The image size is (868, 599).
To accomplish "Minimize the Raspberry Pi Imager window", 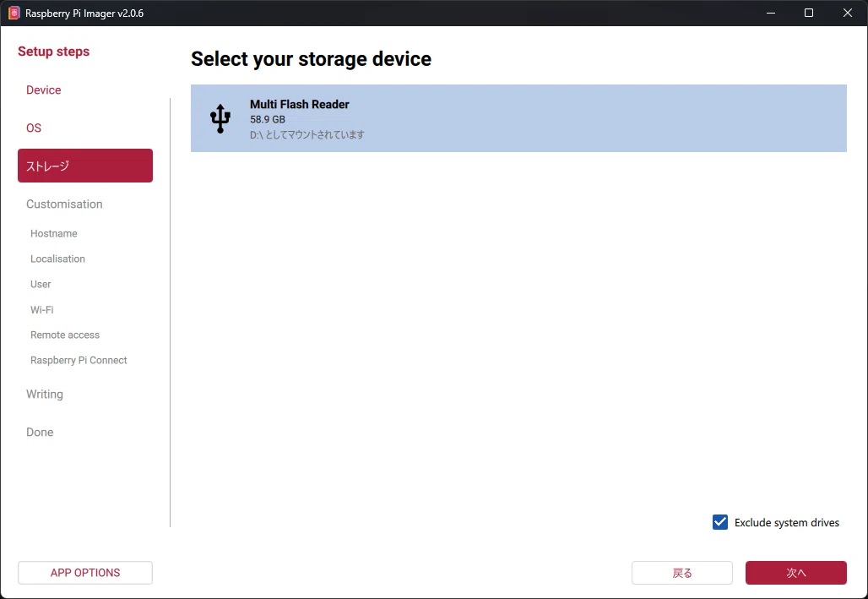I will pyautogui.click(x=771, y=13).
